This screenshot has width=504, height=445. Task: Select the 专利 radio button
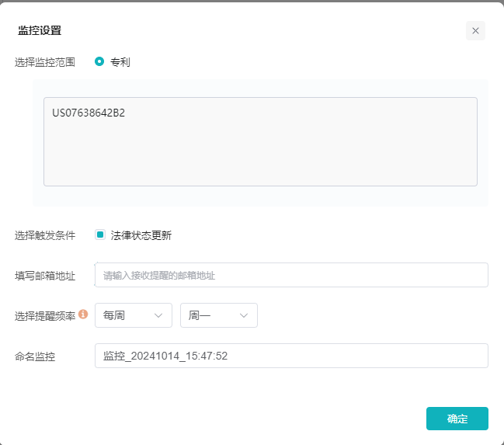99,61
